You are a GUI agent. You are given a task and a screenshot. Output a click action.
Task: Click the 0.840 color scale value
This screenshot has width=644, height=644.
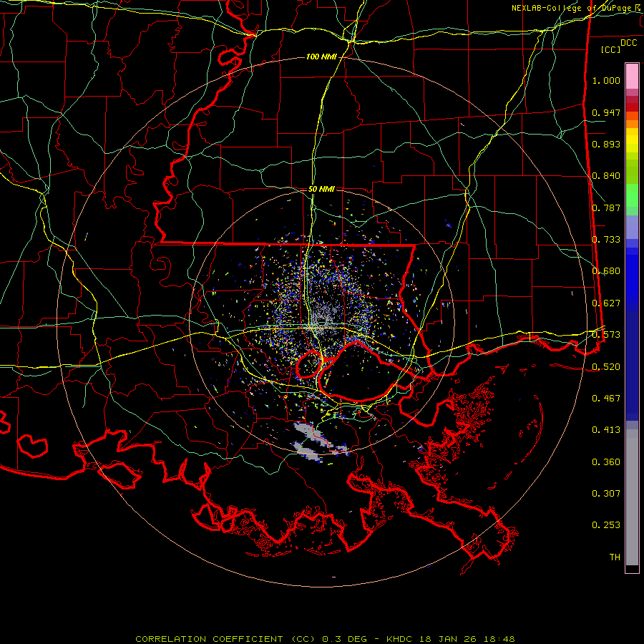[x=606, y=176]
